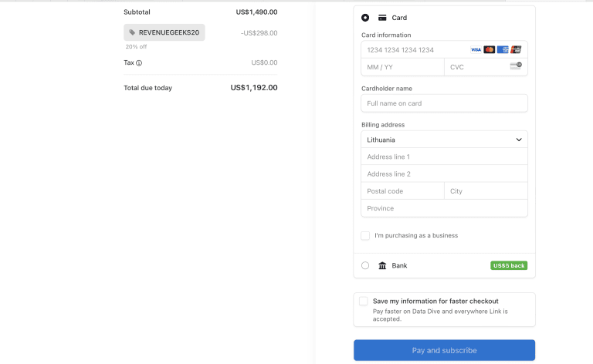
Task: Click the Mastercard logo icon
Action: pyautogui.click(x=489, y=49)
